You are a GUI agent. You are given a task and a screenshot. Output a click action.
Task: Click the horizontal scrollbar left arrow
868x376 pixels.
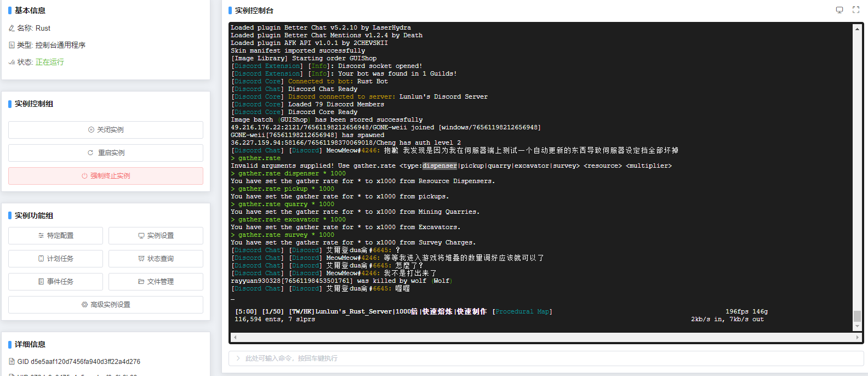coord(235,338)
